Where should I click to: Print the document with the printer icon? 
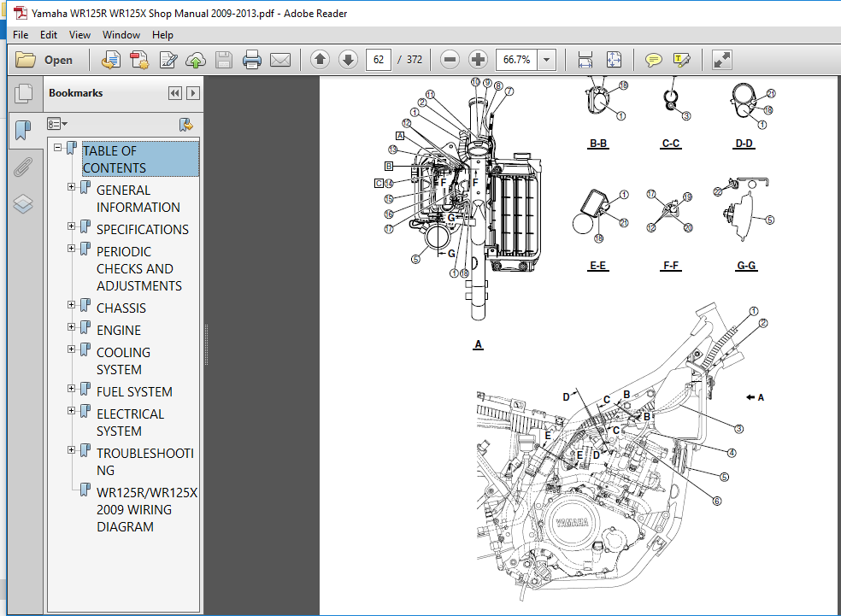(251, 60)
